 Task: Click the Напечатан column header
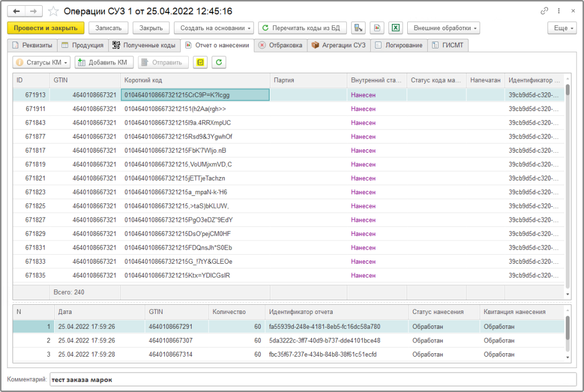pos(485,80)
